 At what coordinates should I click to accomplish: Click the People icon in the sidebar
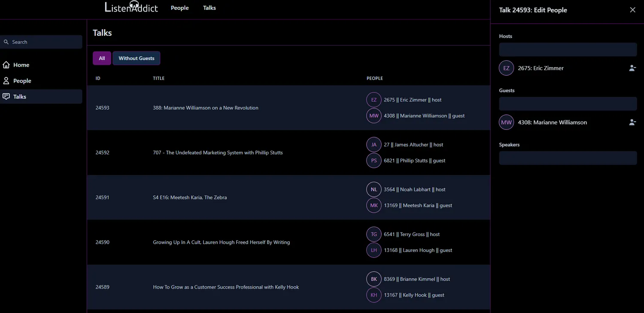point(6,81)
